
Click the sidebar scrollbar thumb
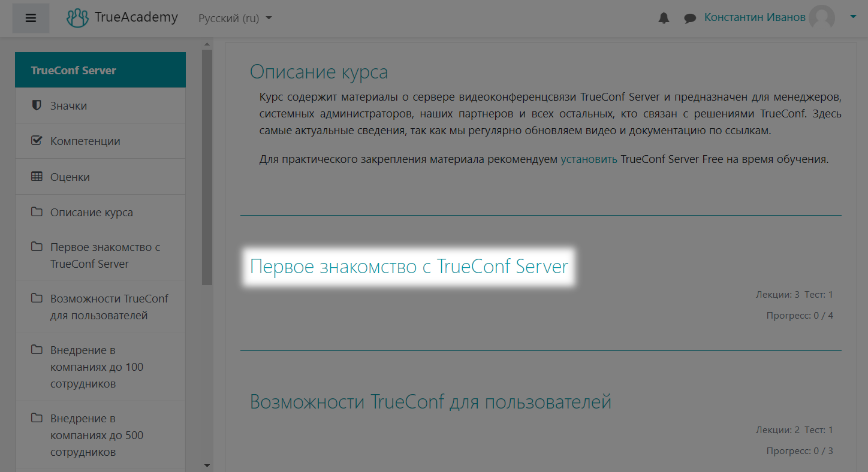click(x=207, y=167)
